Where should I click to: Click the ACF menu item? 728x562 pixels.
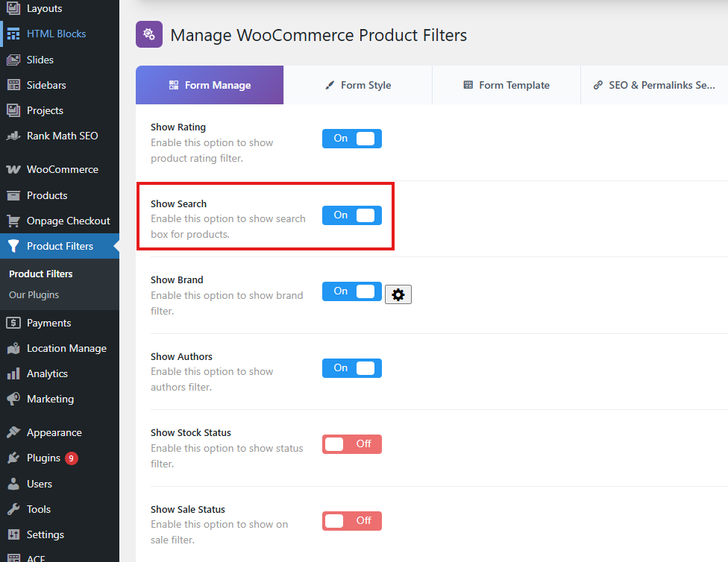(36, 558)
